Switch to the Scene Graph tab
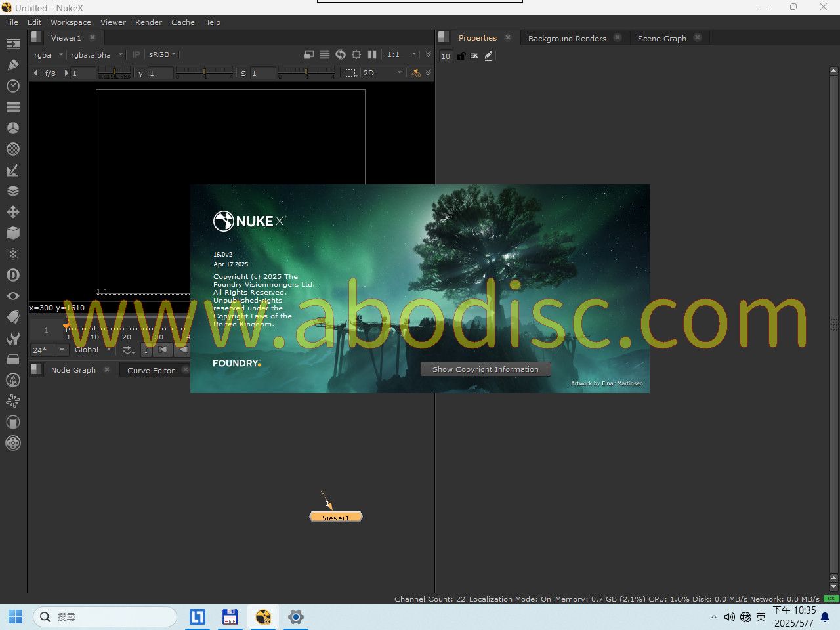Image resolution: width=840 pixels, height=630 pixels. click(x=661, y=38)
